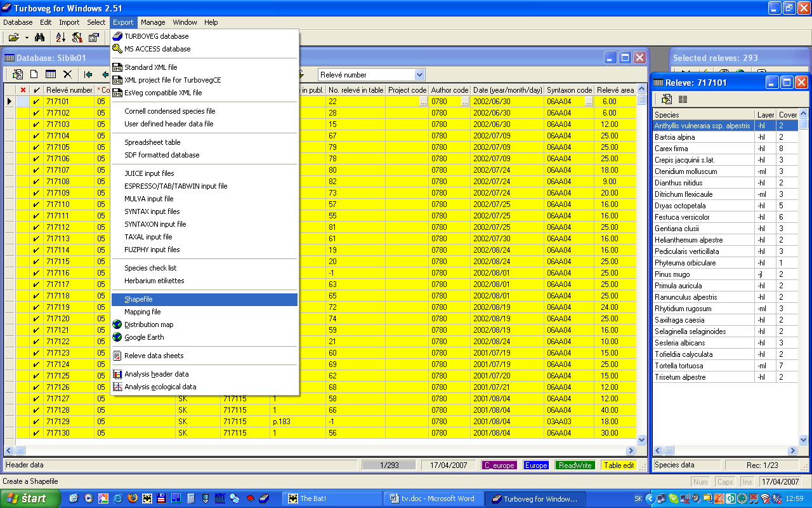
Task: Click Firefox icon in quick launch
Action: 131,498
